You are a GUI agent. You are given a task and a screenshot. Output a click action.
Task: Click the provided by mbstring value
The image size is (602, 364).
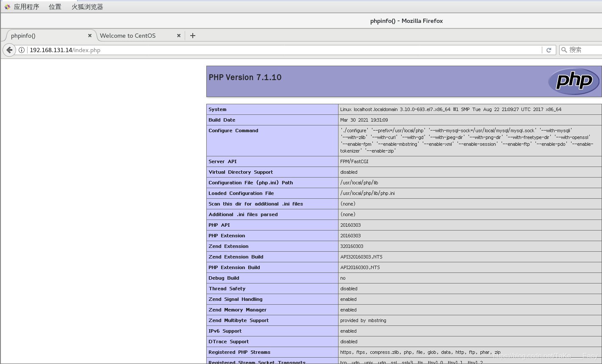(363, 320)
